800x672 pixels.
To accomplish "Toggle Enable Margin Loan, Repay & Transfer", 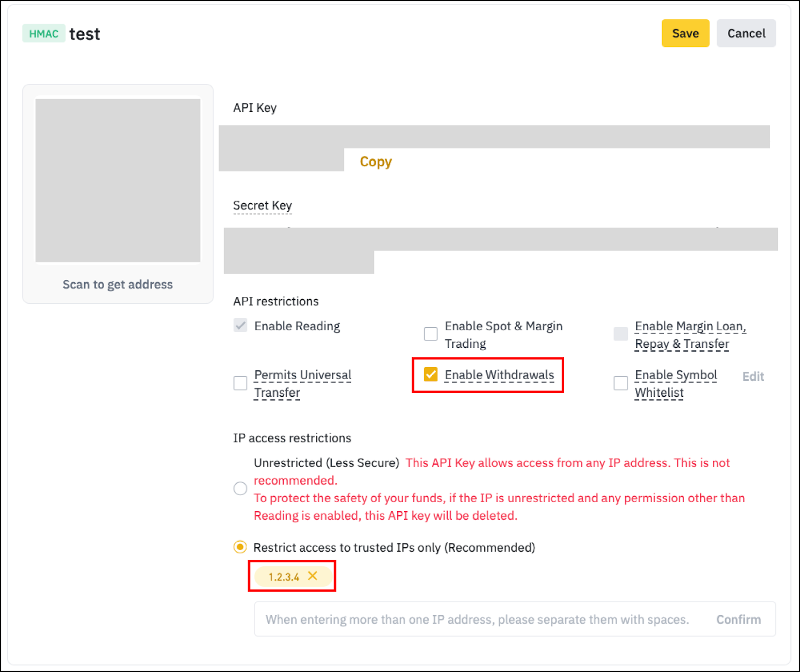I will click(x=620, y=334).
